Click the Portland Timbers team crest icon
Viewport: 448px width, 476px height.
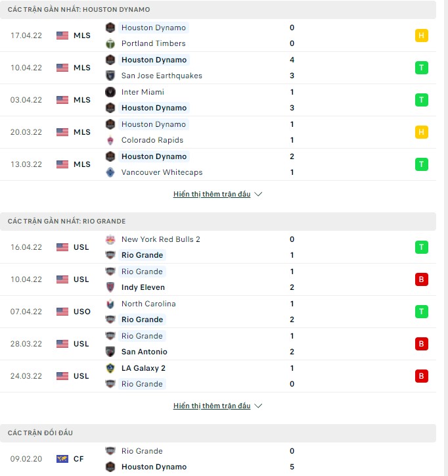110,43
